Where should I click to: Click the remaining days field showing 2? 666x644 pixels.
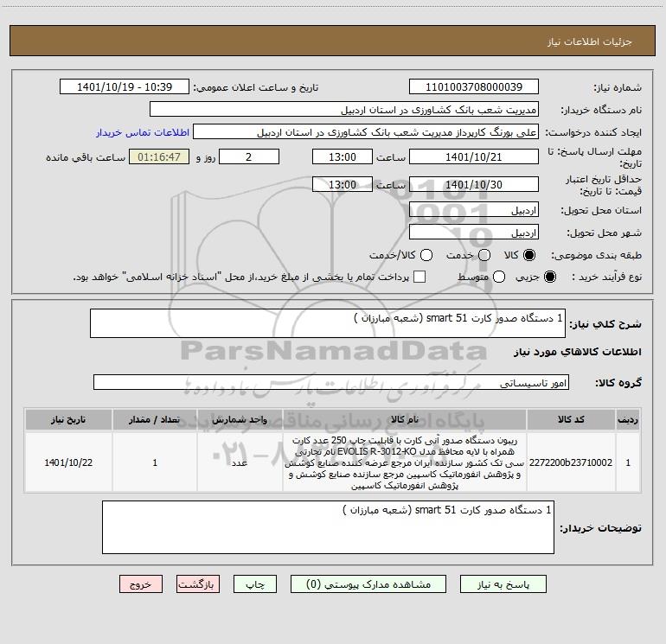tap(249, 156)
